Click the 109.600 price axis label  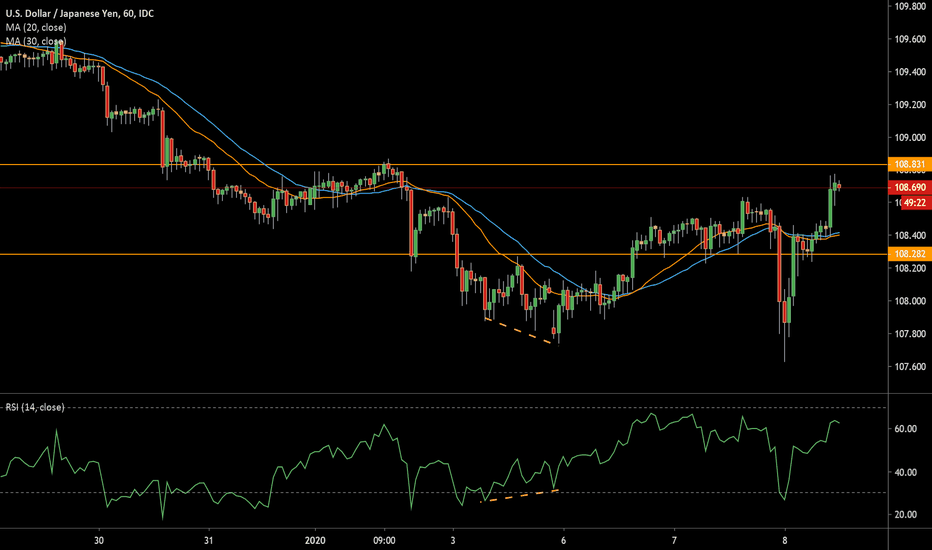coord(910,39)
